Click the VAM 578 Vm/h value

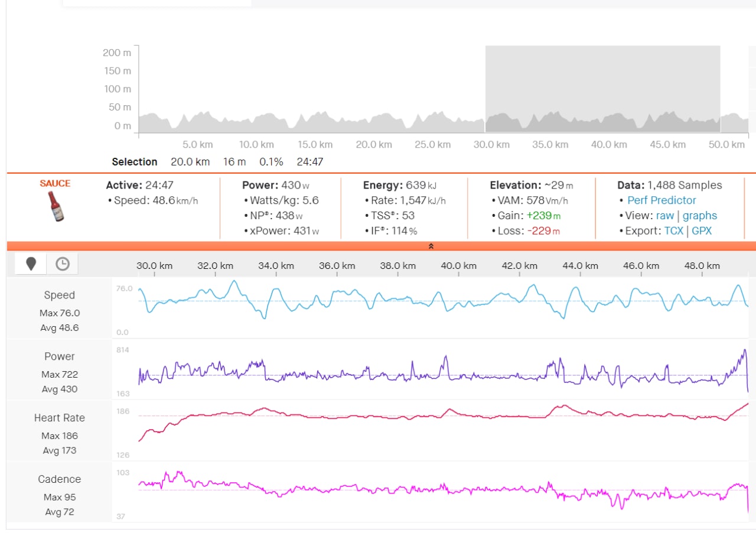point(529,200)
